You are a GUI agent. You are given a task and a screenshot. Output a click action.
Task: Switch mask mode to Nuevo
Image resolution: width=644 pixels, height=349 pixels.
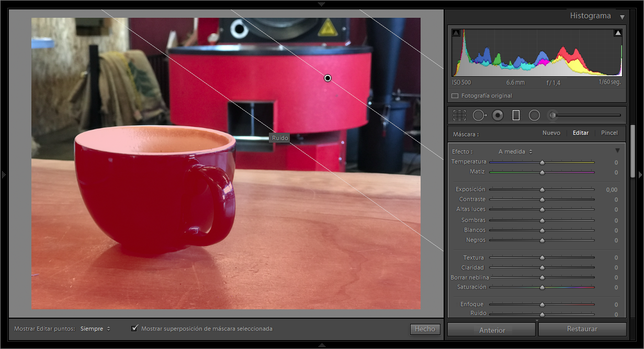[551, 133]
